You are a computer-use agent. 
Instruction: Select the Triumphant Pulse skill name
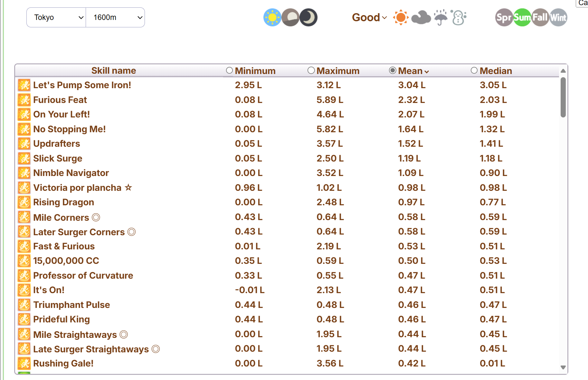coord(71,305)
